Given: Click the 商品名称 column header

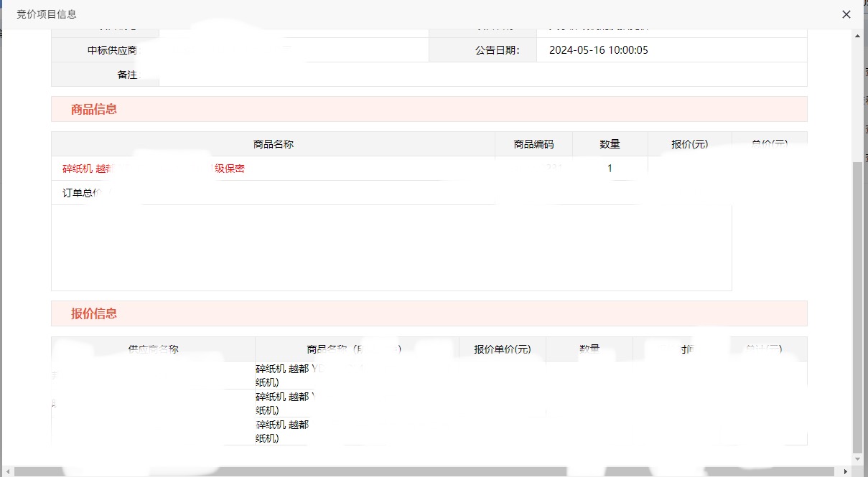Looking at the screenshot, I should point(273,144).
